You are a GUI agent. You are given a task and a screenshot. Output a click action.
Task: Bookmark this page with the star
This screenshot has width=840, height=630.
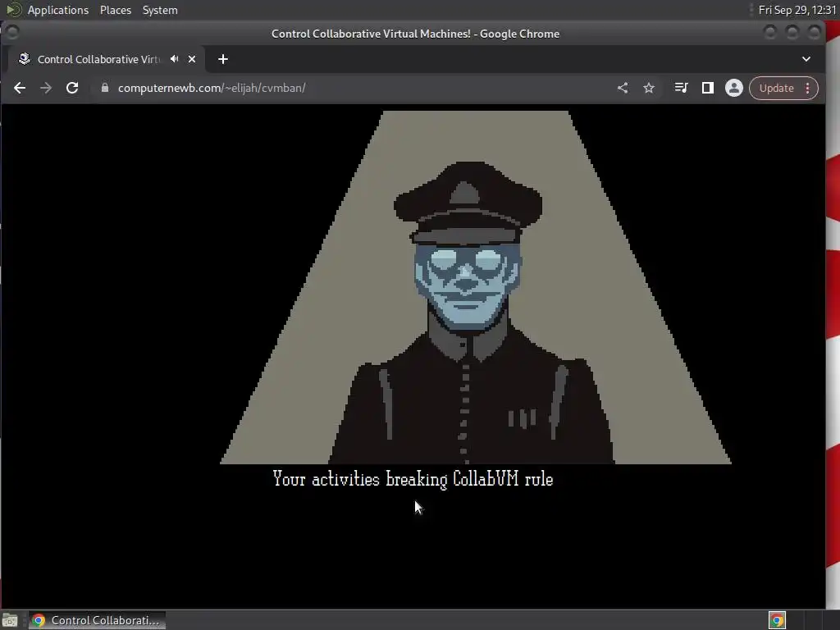[649, 88]
